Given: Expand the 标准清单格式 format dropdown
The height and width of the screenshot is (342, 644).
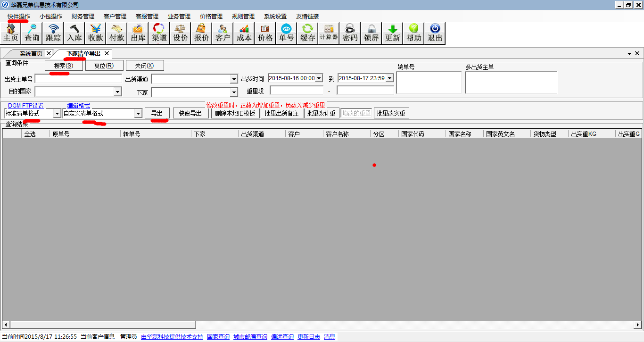Looking at the screenshot, I should click(57, 113).
